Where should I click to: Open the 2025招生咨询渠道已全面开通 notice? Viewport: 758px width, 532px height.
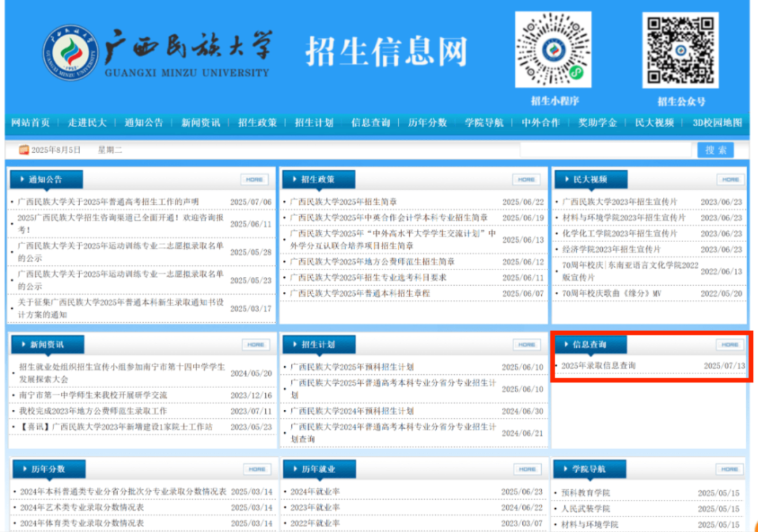pos(121,224)
